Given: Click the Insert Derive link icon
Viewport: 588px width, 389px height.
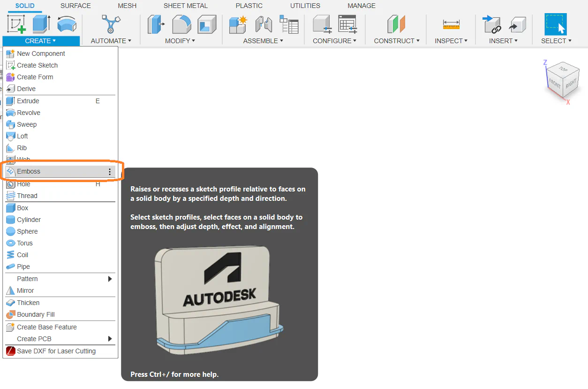Looking at the screenshot, I should pyautogui.click(x=491, y=24).
